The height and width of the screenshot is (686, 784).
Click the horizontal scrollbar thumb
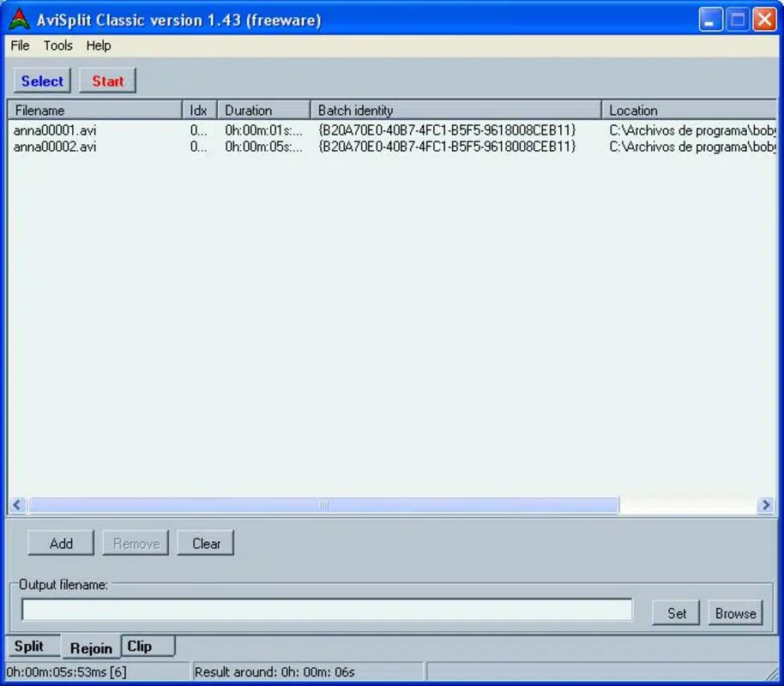pyautogui.click(x=323, y=505)
